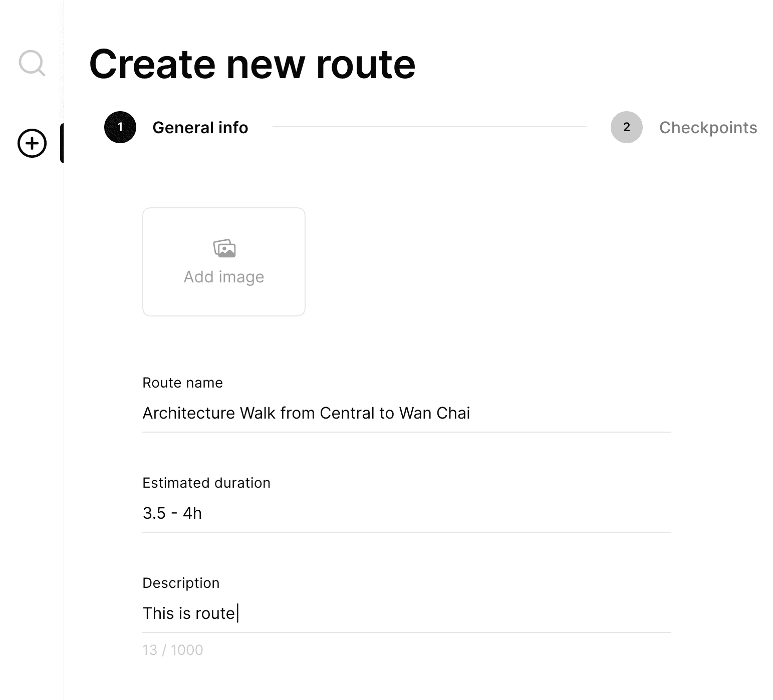Click the Create new route heading
Image resolution: width=773 pixels, height=700 pixels.
pos(252,64)
